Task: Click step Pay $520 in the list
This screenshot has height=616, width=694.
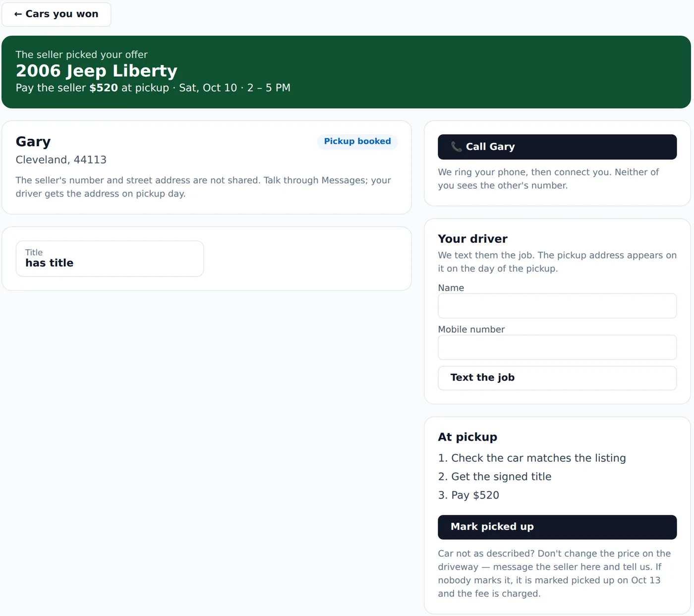Action: [x=468, y=495]
